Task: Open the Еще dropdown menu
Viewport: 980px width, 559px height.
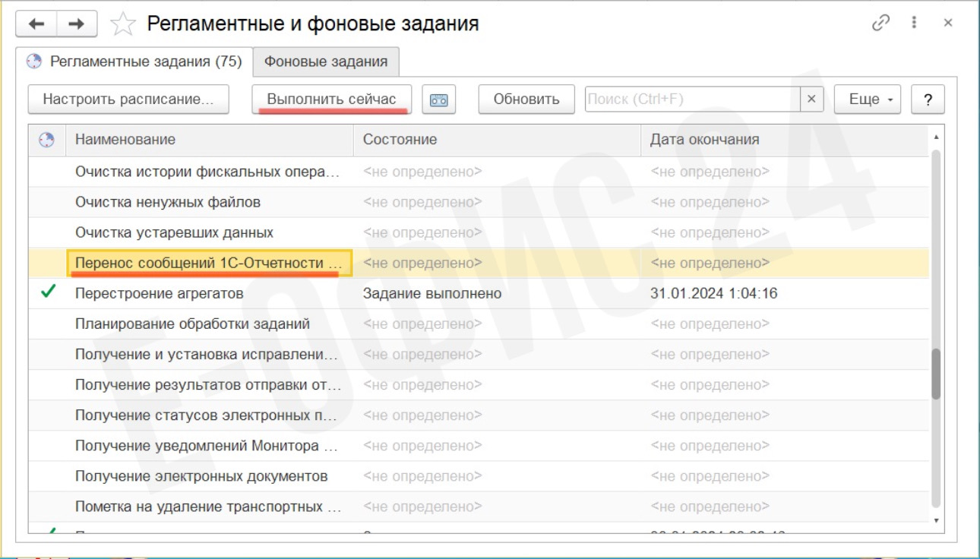Action: pos(868,99)
